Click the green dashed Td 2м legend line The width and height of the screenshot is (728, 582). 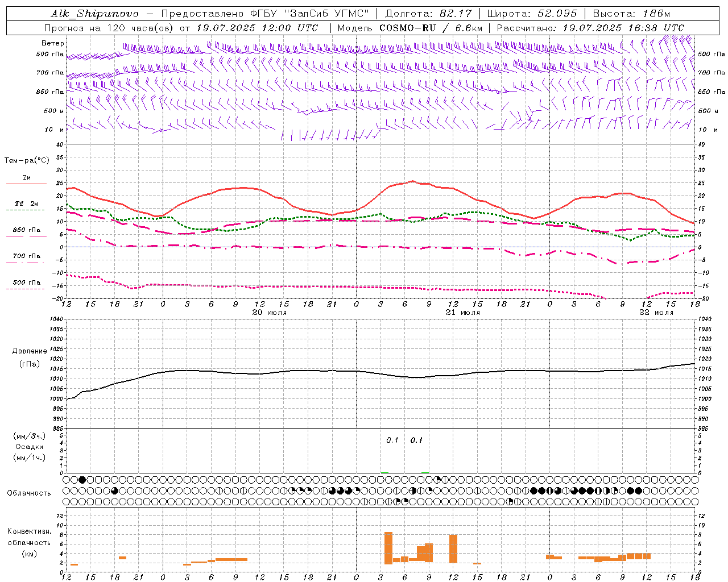25,210
